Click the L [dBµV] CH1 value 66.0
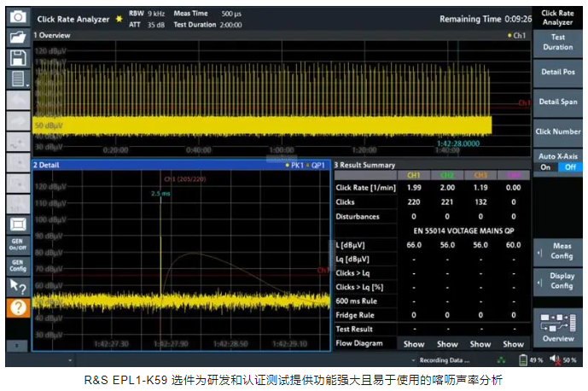Screen dimensions: 588x391 414,245
